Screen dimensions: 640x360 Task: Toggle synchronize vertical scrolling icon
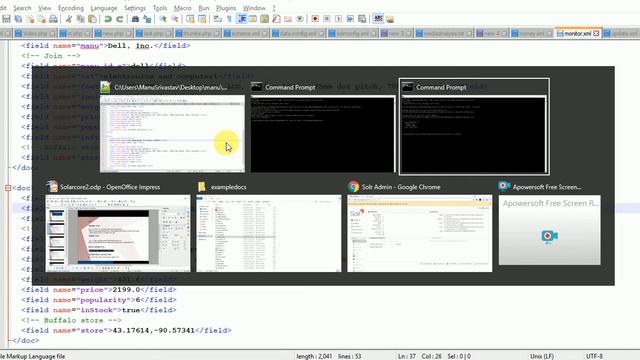tap(190, 19)
